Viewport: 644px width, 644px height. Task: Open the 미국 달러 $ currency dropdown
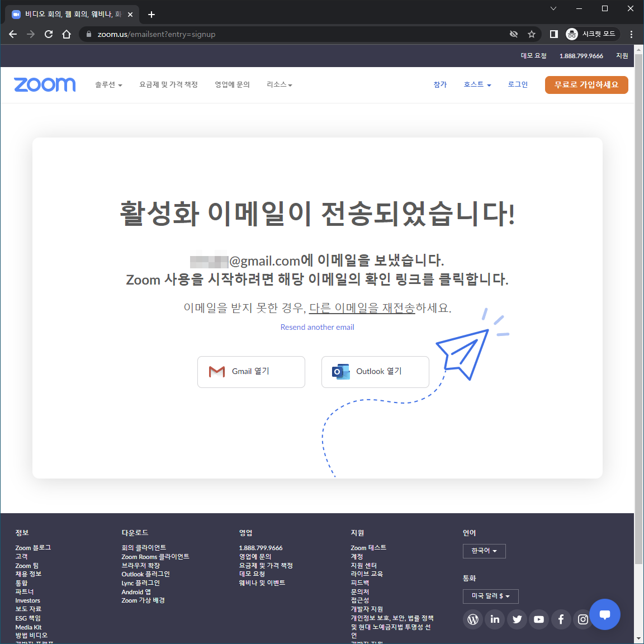click(x=490, y=596)
